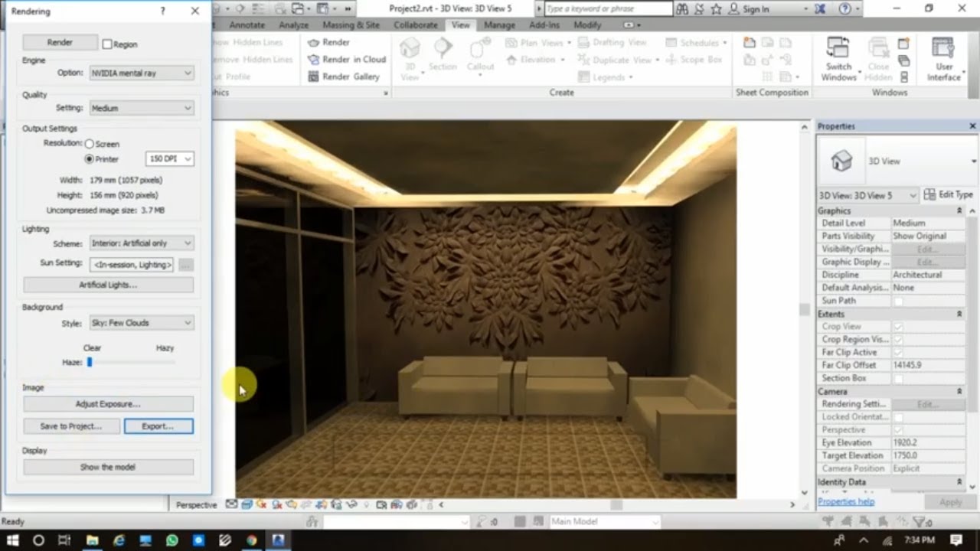Switch to the Collaborate tab
The width and height of the screenshot is (980, 551).
(416, 24)
